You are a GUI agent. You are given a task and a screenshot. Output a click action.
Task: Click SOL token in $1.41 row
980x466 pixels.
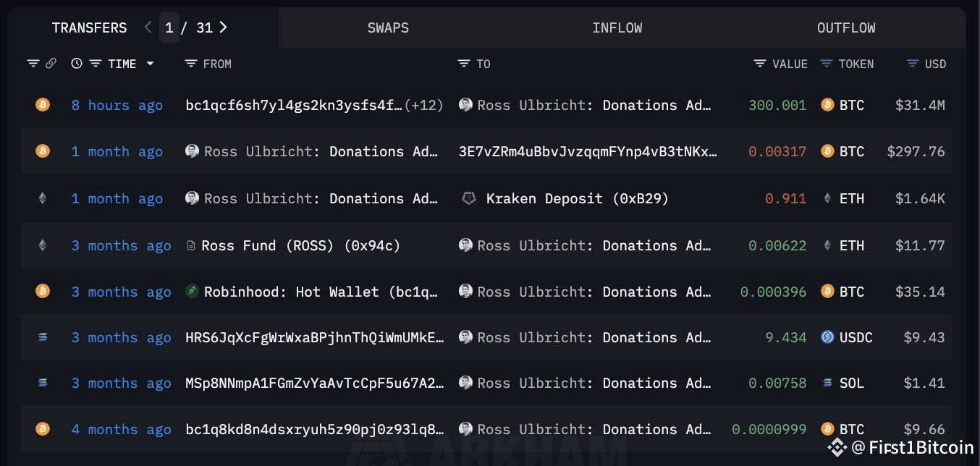[843, 383]
